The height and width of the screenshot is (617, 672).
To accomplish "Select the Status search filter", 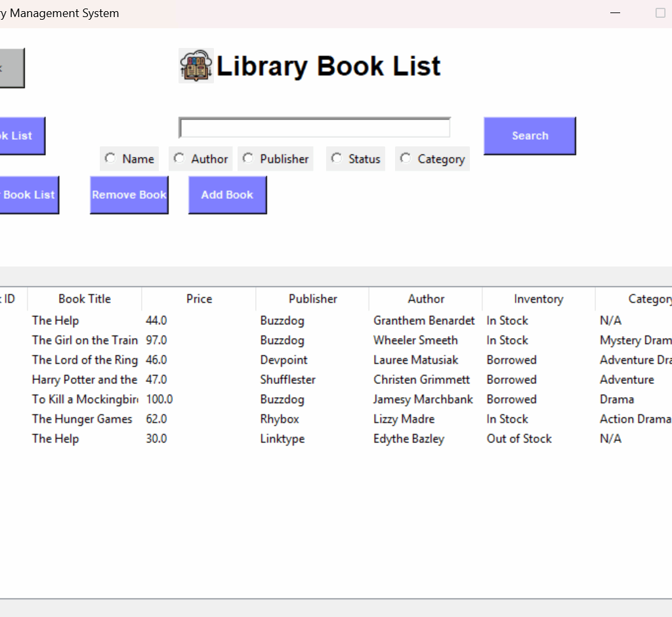I will tap(337, 158).
